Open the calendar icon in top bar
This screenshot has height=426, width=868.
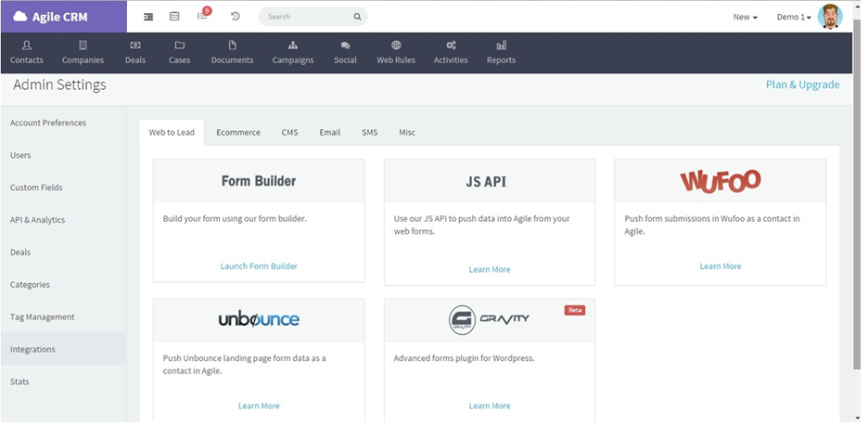pos(174,16)
